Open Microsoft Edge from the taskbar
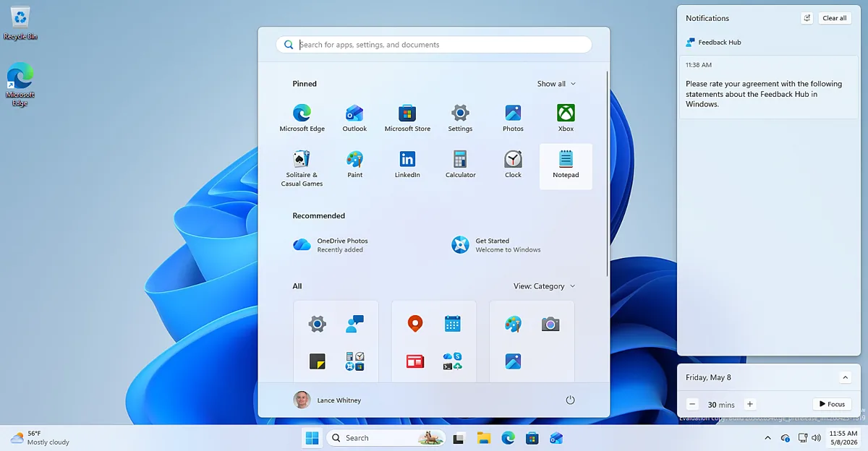Image resolution: width=868 pixels, height=451 pixels. [509, 438]
